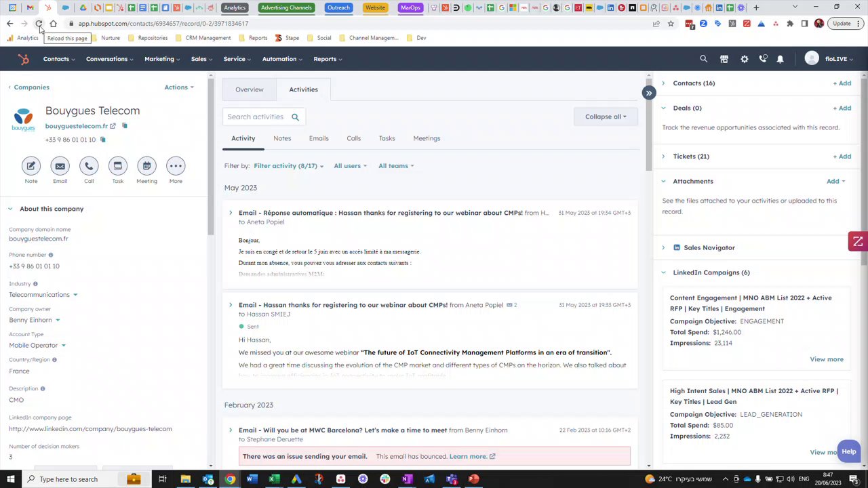Image resolution: width=868 pixels, height=488 pixels.
Task: Open the Collapse all dropdown
Action: pyautogui.click(x=606, y=117)
